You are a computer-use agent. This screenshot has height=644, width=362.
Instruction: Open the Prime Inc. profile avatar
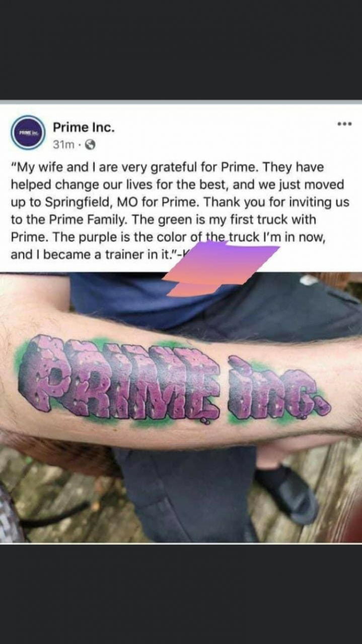(28, 133)
